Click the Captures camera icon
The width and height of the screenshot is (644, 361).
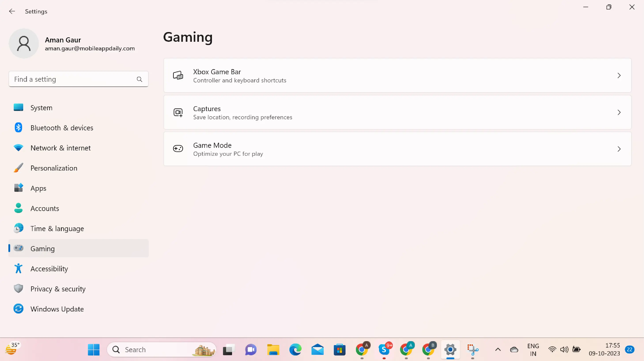tap(178, 112)
